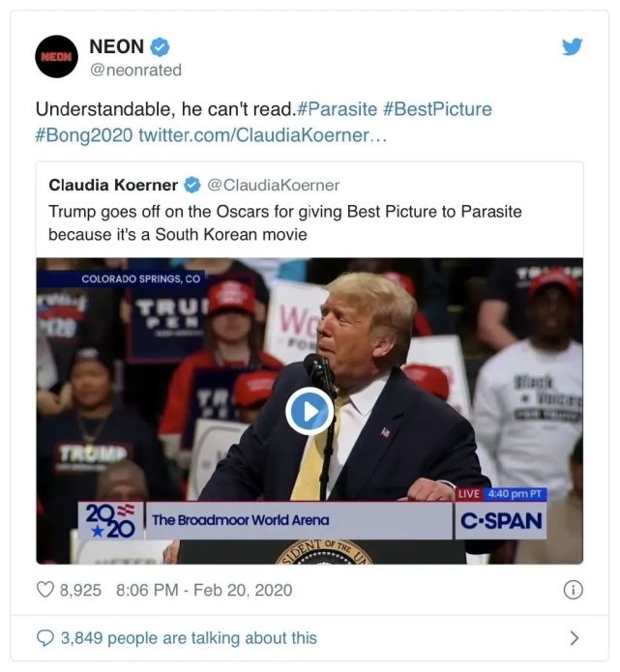The height and width of the screenshot is (672, 620).
Task: Like the tweet with heart icon
Action: [45, 590]
